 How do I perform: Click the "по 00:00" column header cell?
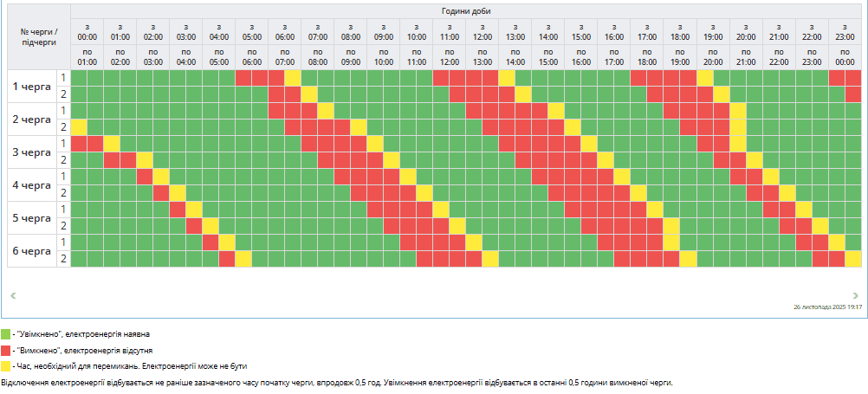pos(845,57)
